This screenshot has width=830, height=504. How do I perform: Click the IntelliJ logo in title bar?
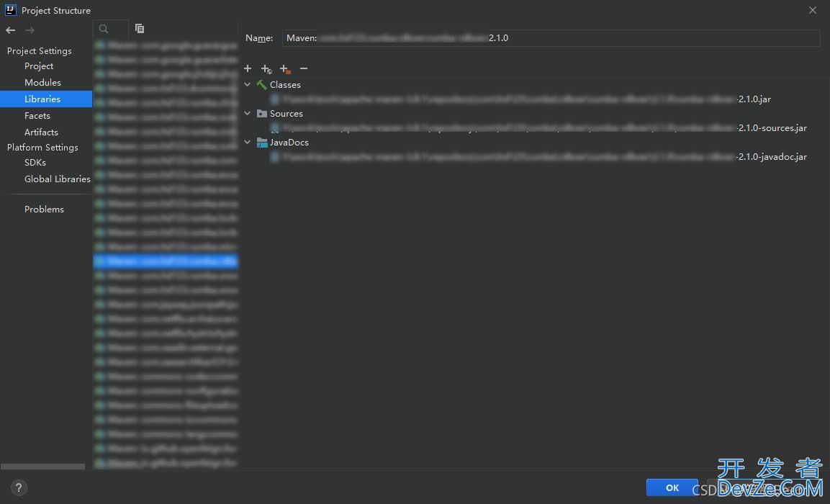click(x=11, y=10)
